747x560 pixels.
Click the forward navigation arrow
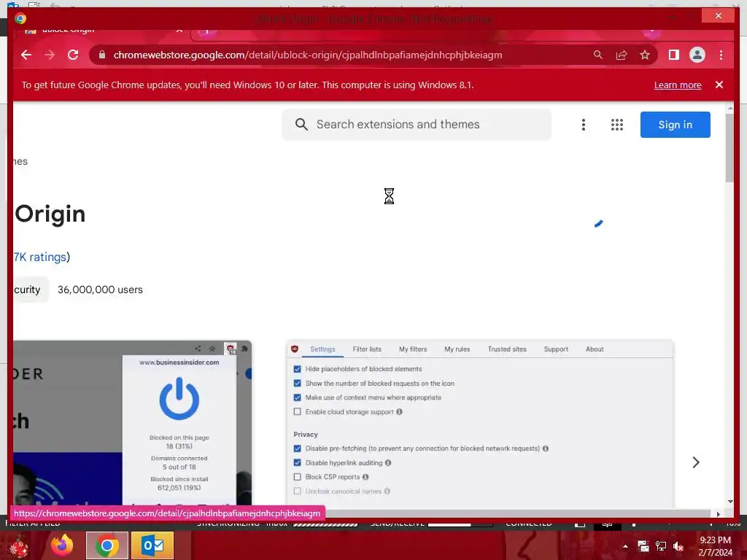[50, 55]
